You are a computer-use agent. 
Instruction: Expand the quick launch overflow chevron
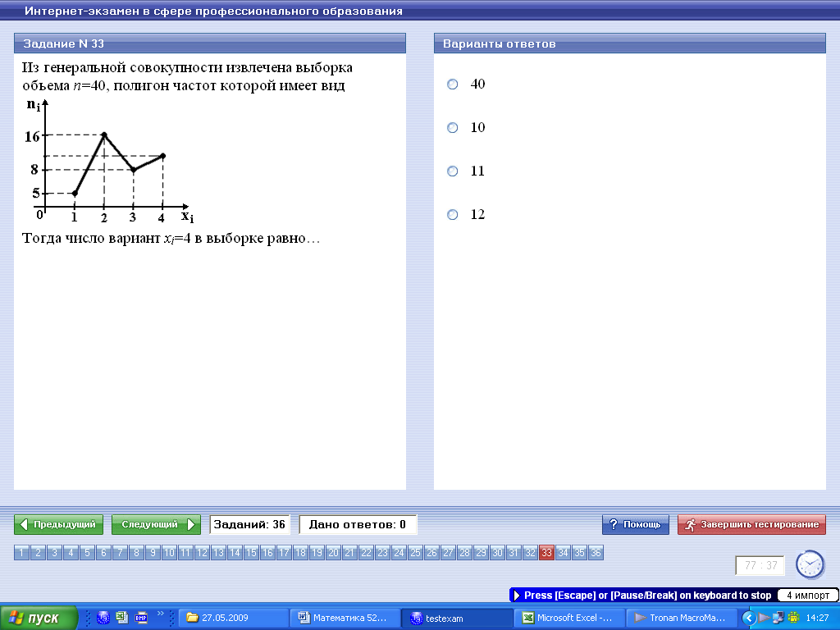[x=161, y=614]
